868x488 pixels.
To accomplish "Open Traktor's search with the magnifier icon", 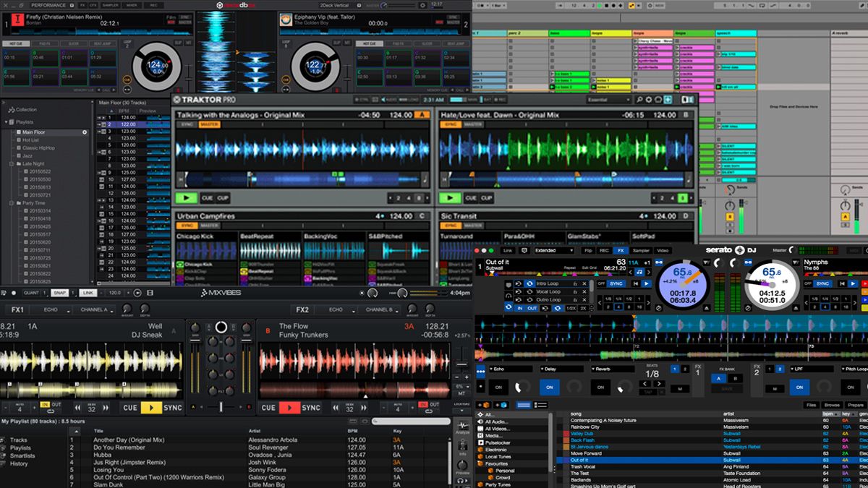I will [639, 100].
